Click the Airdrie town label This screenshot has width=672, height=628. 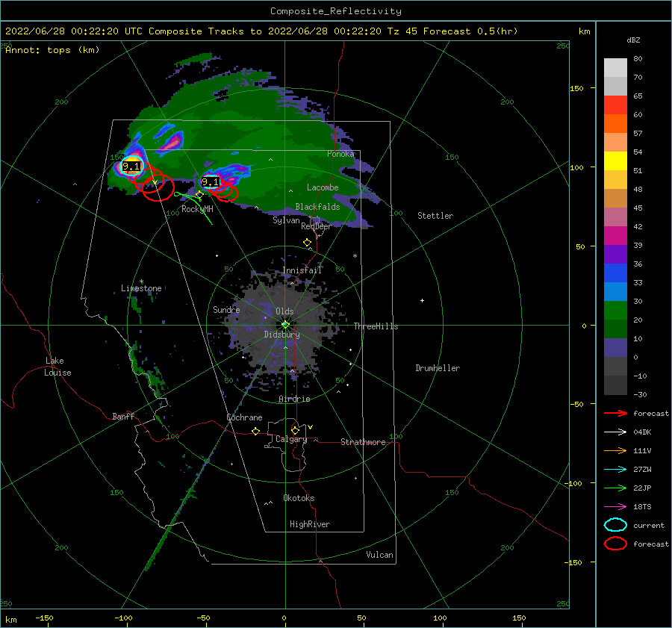[294, 399]
